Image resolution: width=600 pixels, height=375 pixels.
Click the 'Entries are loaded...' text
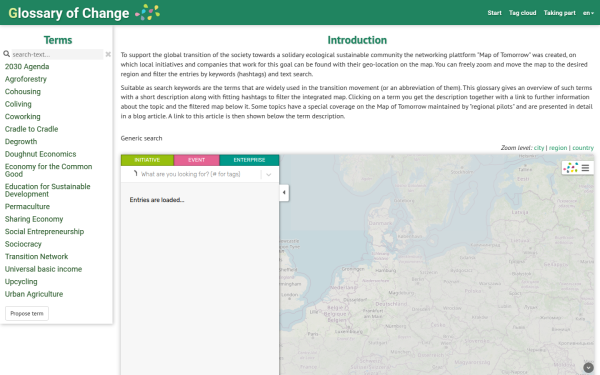[157, 200]
